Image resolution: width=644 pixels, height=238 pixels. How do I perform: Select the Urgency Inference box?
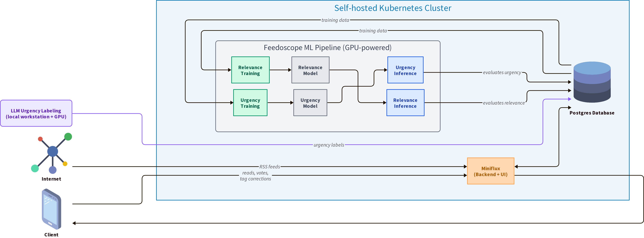click(405, 70)
